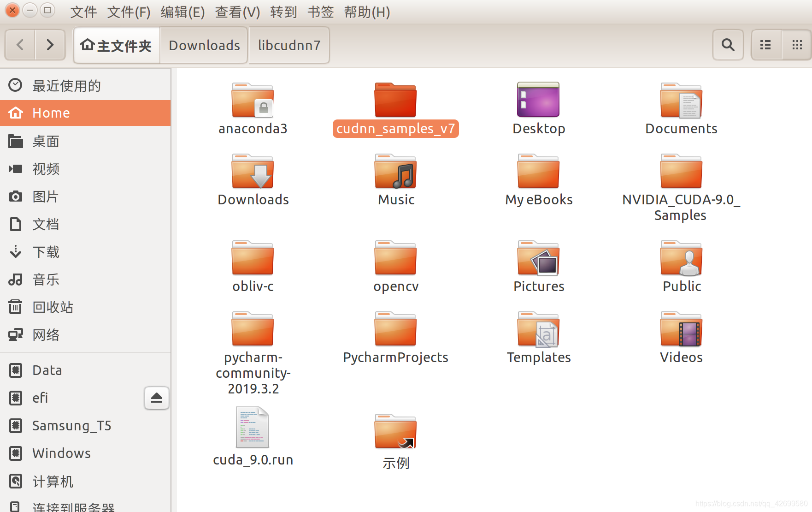Open the 查看(V) menu
The width and height of the screenshot is (812, 512).
pyautogui.click(x=237, y=12)
